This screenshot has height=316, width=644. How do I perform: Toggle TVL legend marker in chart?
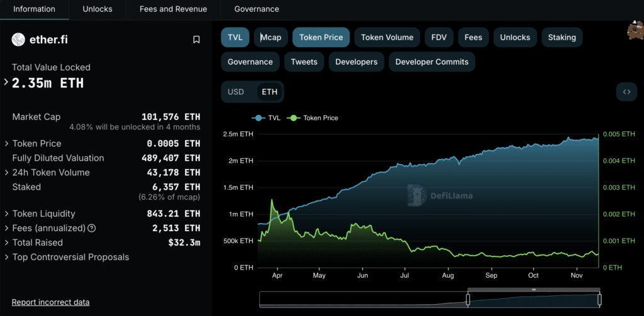tap(258, 118)
